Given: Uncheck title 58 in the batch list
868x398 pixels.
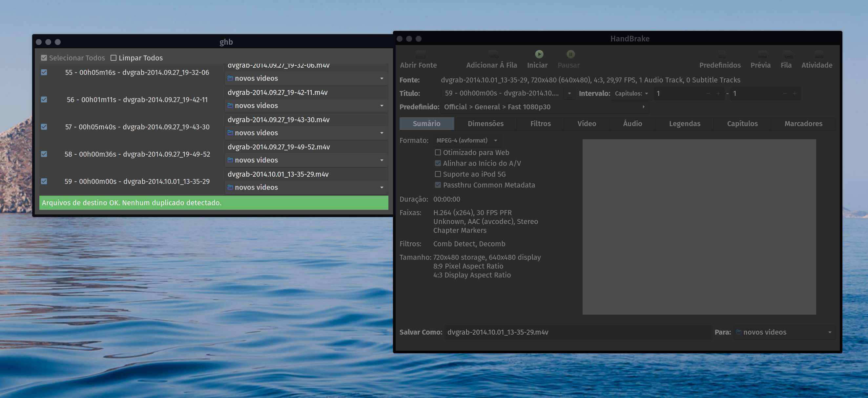Looking at the screenshot, I should 44,154.
